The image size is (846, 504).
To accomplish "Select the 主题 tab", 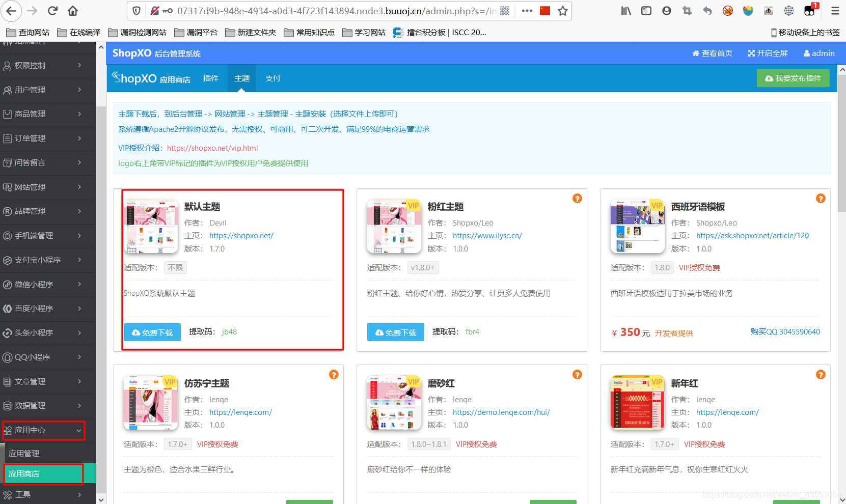I will click(242, 78).
